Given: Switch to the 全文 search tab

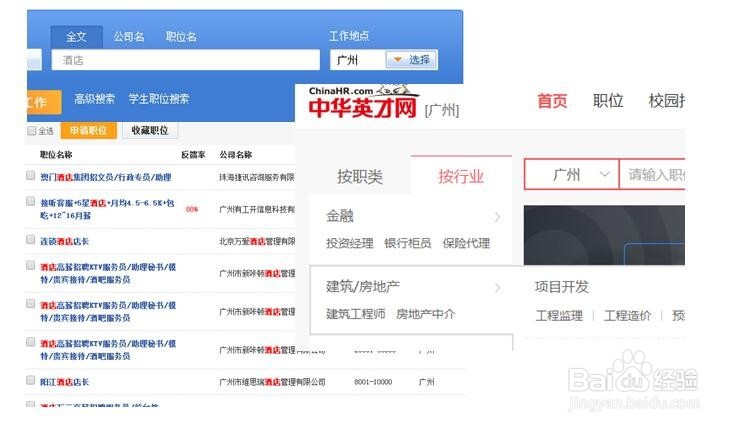Looking at the screenshot, I should click(77, 37).
